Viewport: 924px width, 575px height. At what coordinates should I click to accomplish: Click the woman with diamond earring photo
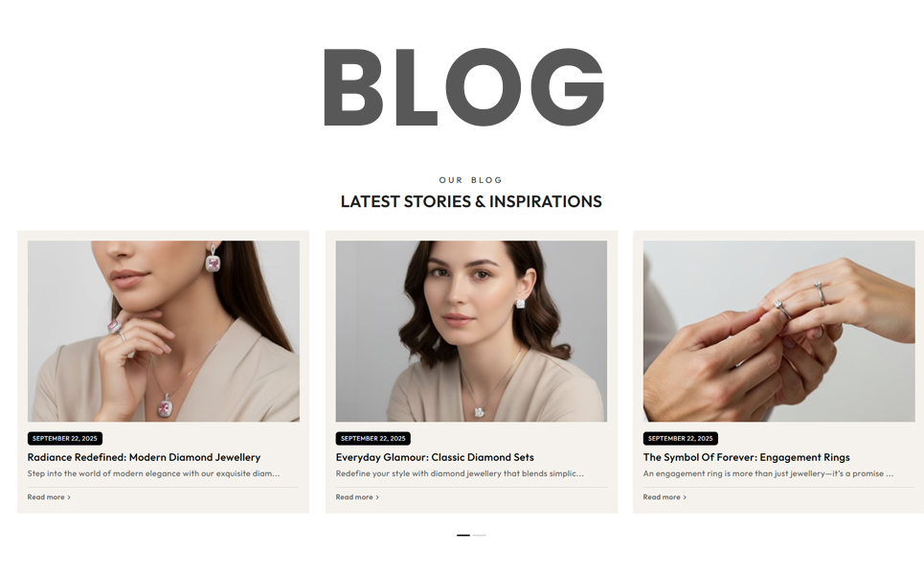coord(471,331)
